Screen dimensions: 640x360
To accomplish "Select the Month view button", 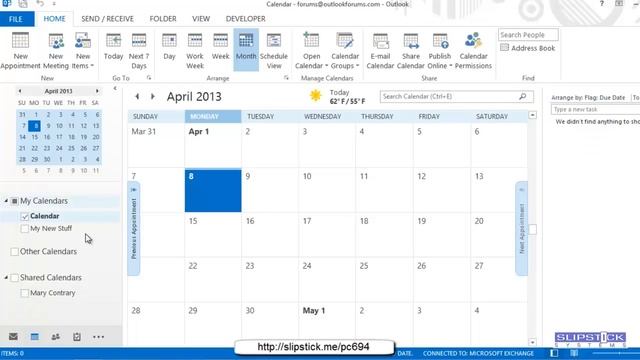I will [246, 50].
